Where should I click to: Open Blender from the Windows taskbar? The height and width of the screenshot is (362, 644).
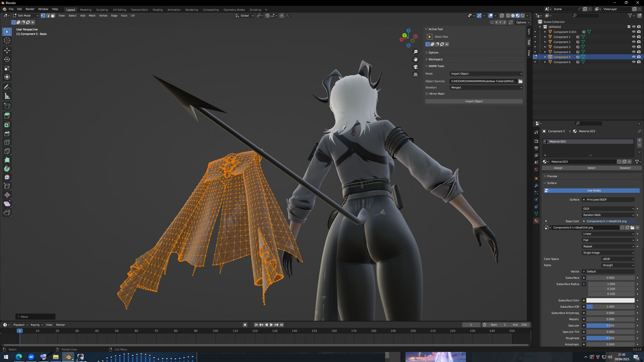68,357
